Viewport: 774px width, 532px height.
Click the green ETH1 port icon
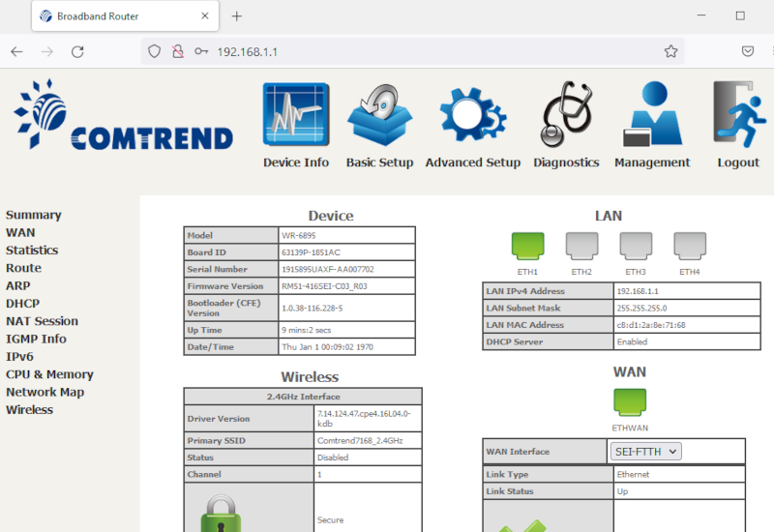pyautogui.click(x=527, y=247)
